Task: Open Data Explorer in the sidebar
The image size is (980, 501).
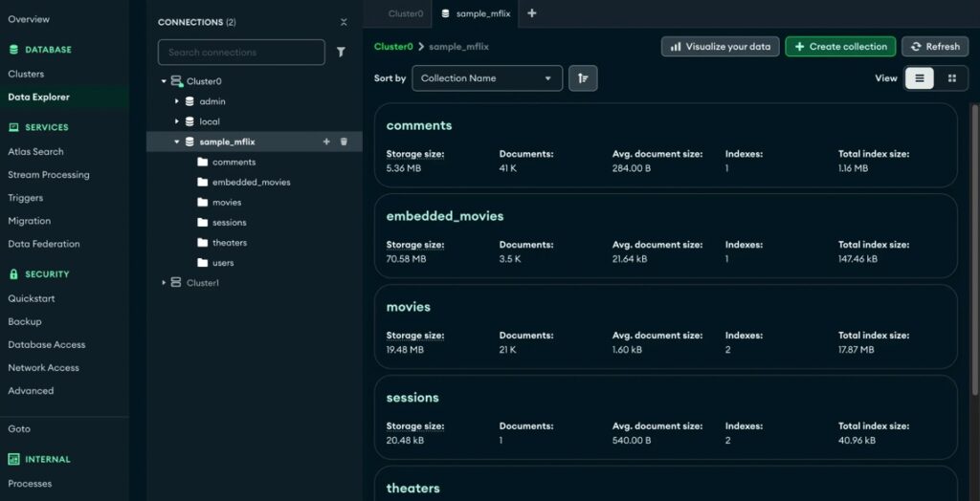Action: click(x=38, y=97)
